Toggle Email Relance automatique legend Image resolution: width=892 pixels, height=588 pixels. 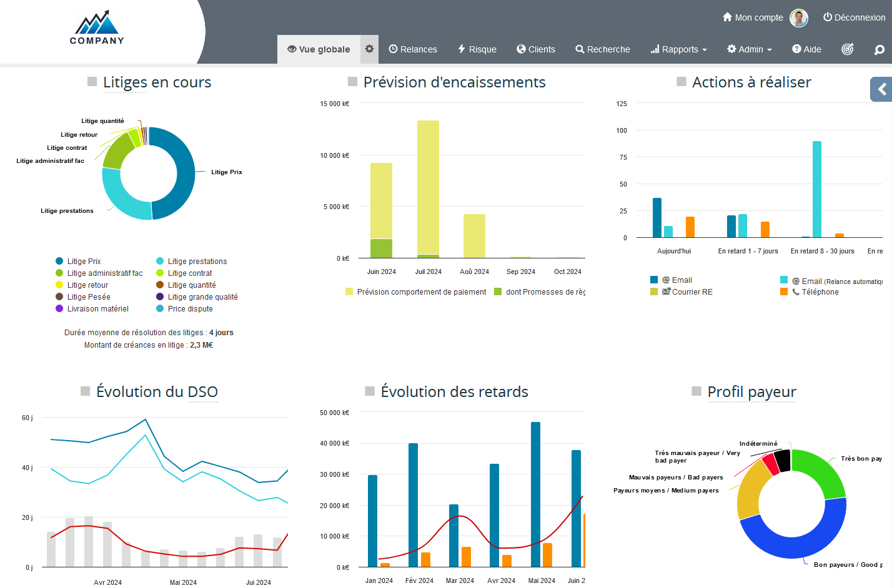pyautogui.click(x=831, y=282)
